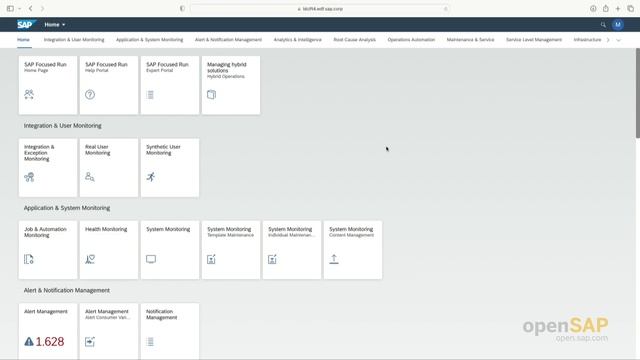Viewport: 640px width, 360px height.
Task: Open the sidebar dropdown arrow in browser toolbar
Action: pos(19,9)
